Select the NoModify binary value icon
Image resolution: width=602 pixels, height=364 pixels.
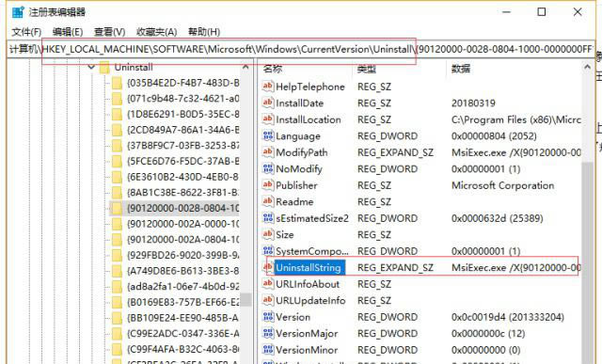pos(268,168)
